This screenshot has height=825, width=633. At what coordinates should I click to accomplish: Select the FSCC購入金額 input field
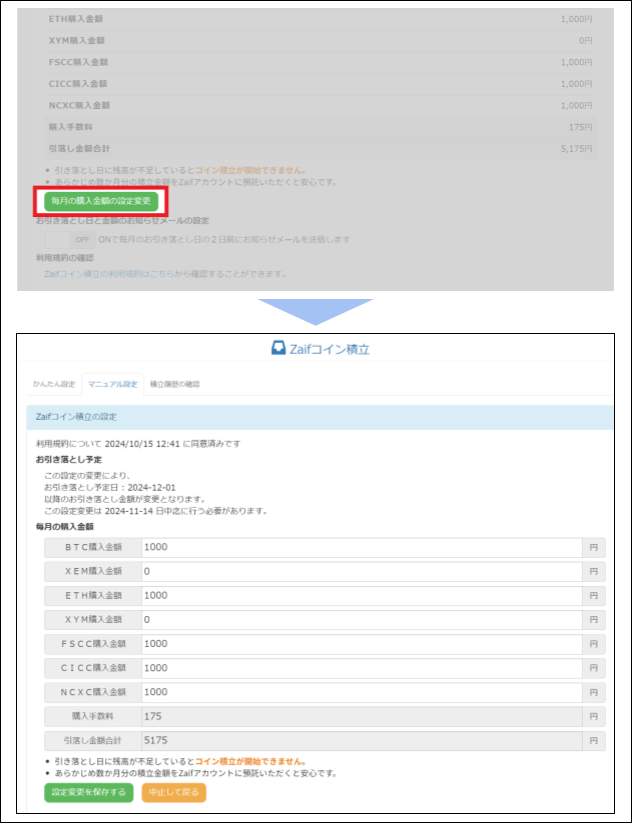coord(361,644)
